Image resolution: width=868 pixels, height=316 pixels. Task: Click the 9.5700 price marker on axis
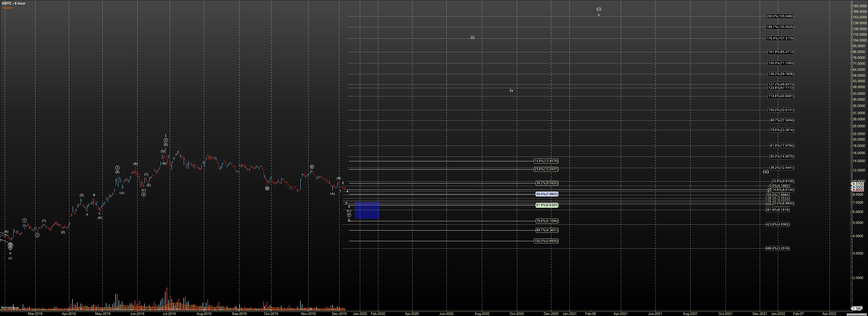pos(858,184)
